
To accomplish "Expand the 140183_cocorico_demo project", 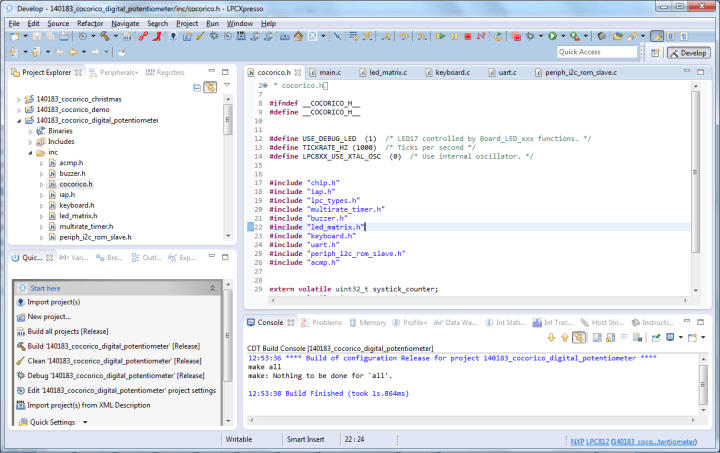I will (19, 110).
